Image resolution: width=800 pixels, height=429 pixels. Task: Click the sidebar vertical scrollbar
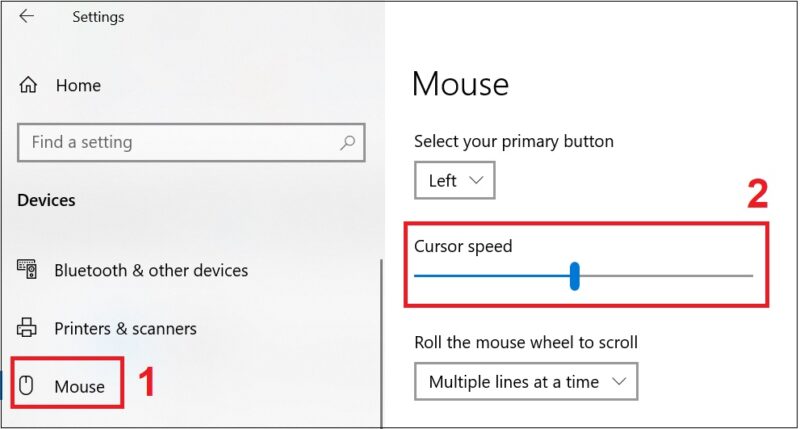point(382,340)
